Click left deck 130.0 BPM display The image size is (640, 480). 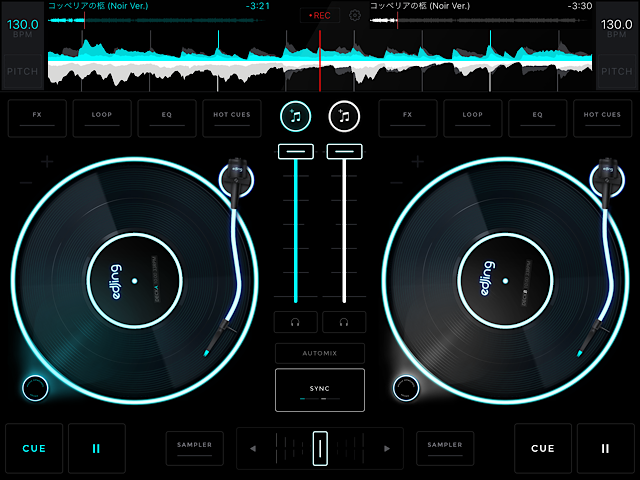[x=22, y=27]
